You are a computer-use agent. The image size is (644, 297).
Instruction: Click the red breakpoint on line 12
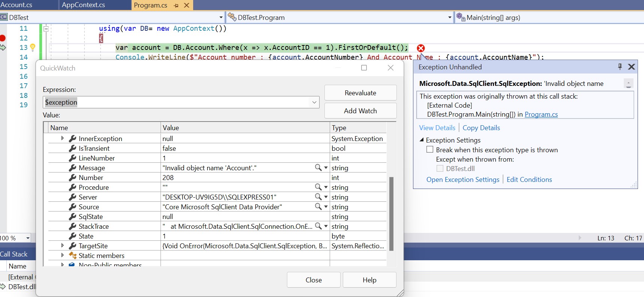3,38
